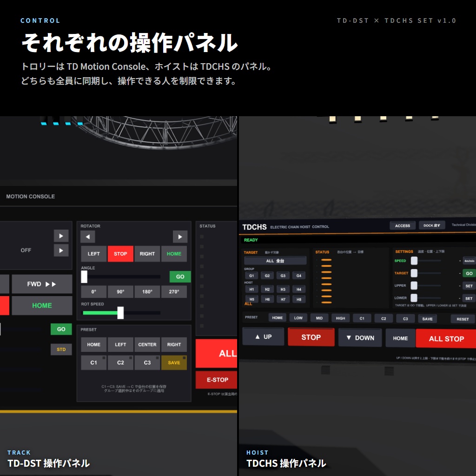Click the ▼ DOWN hoist button

click(360, 338)
